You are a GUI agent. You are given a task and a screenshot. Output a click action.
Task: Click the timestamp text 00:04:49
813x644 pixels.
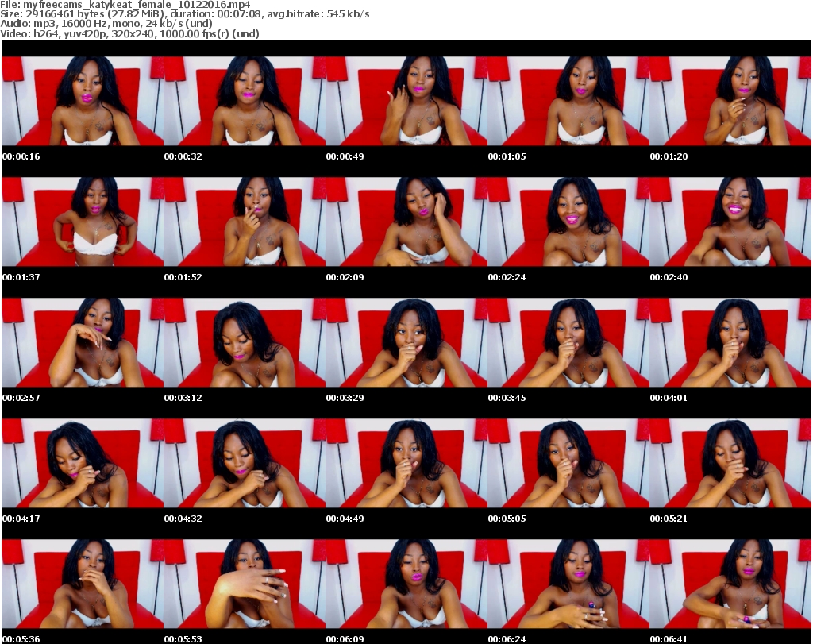click(345, 519)
